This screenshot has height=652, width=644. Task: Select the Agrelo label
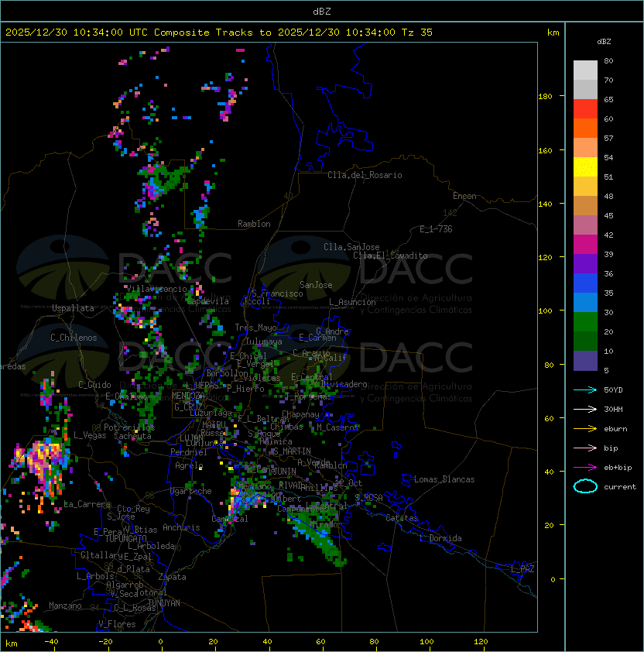point(189,465)
